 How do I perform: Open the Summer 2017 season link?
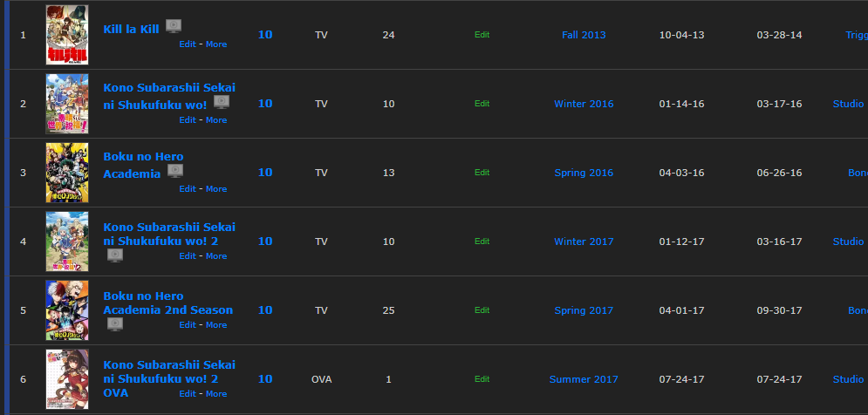584,379
